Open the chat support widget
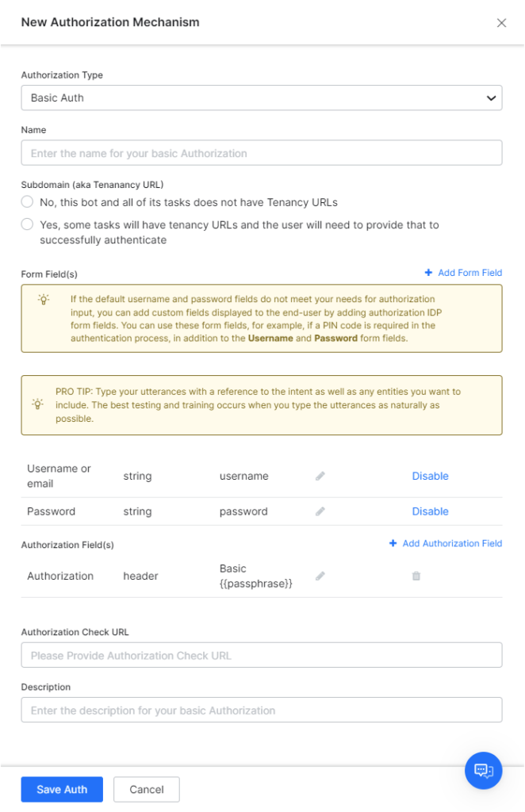The width and height of the screenshot is (525, 812). (483, 770)
